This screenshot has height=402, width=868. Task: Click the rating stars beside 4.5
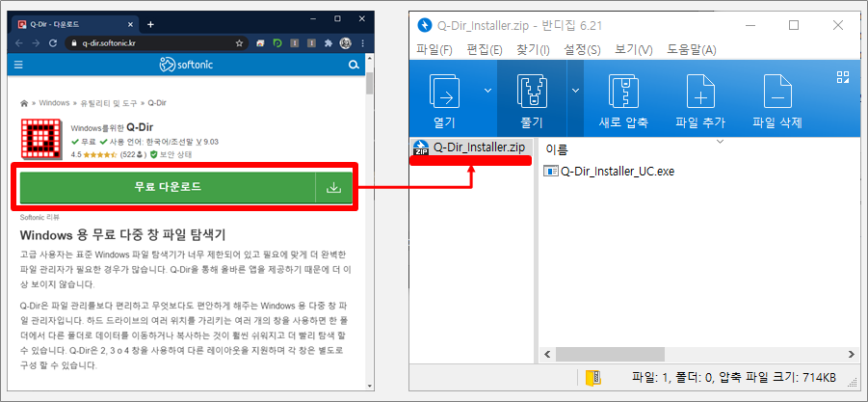tap(101, 155)
